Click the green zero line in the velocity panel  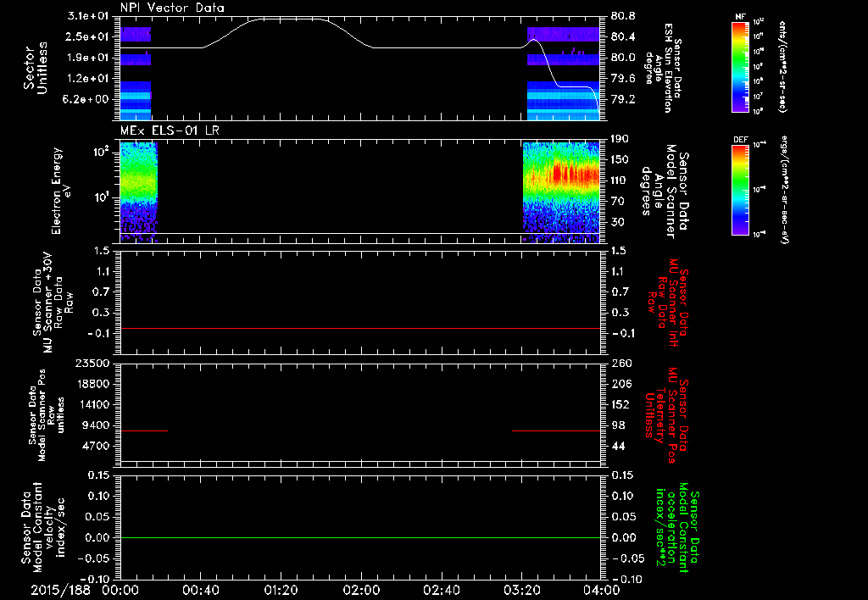[359, 537]
